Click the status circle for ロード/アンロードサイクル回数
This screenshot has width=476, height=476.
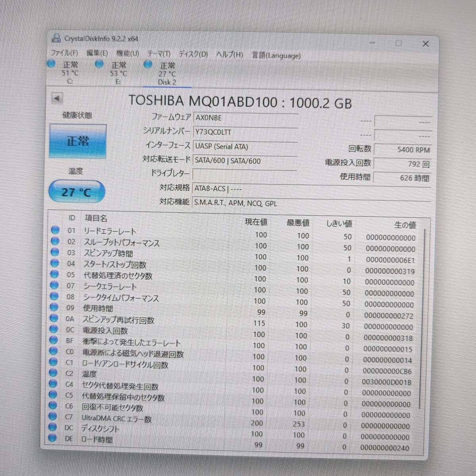(53, 362)
